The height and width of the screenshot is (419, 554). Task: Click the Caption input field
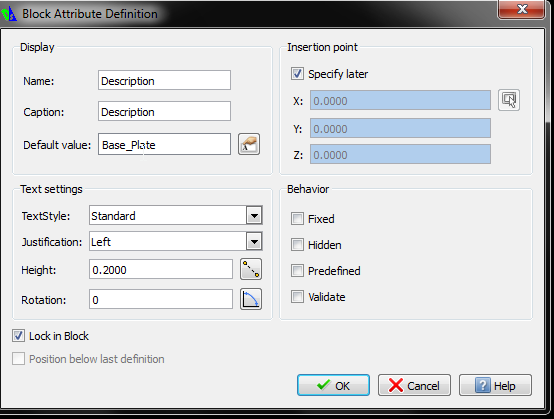click(164, 111)
